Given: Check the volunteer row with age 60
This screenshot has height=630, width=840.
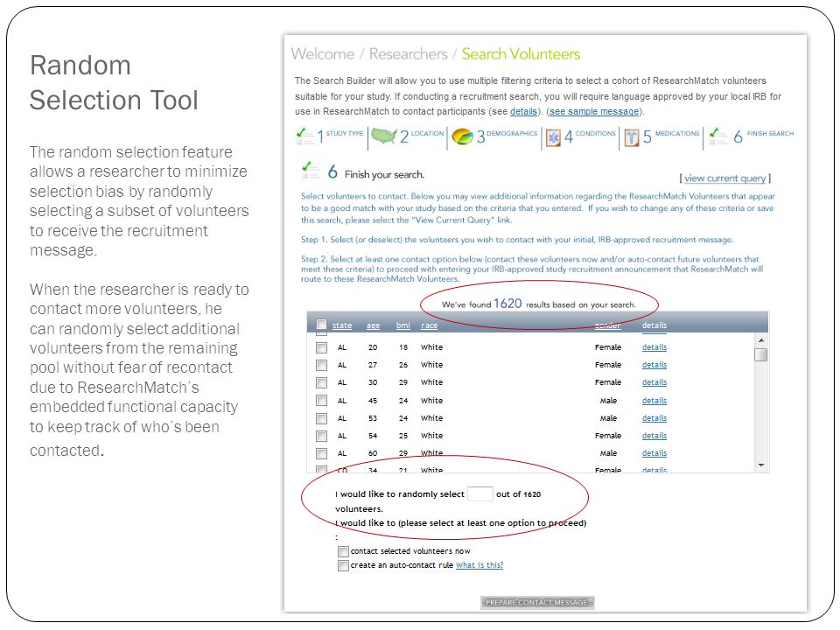Looking at the screenshot, I should click(321, 454).
